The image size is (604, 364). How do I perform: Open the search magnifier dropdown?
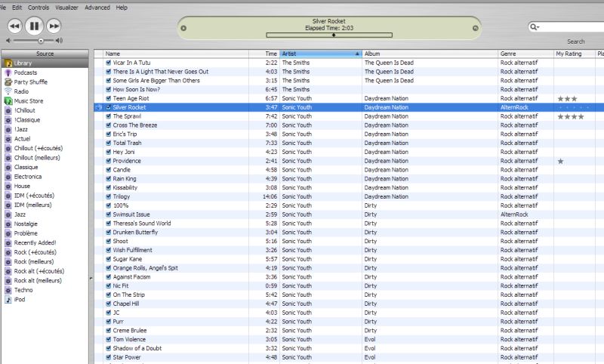(x=535, y=27)
